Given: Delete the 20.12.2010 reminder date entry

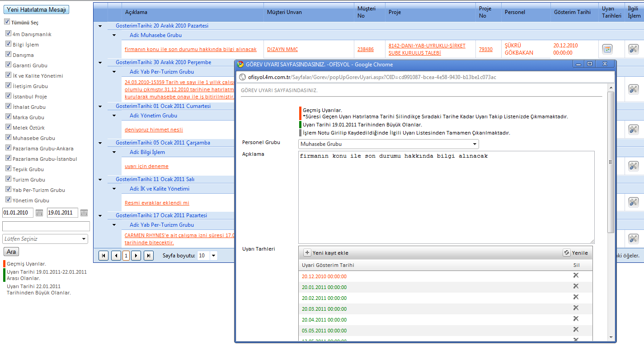Looking at the screenshot, I should [576, 275].
